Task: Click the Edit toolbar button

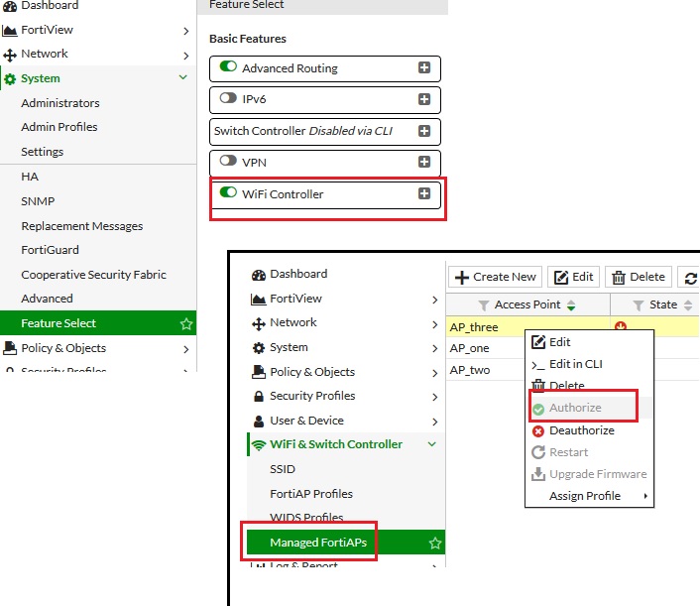Action: click(574, 277)
